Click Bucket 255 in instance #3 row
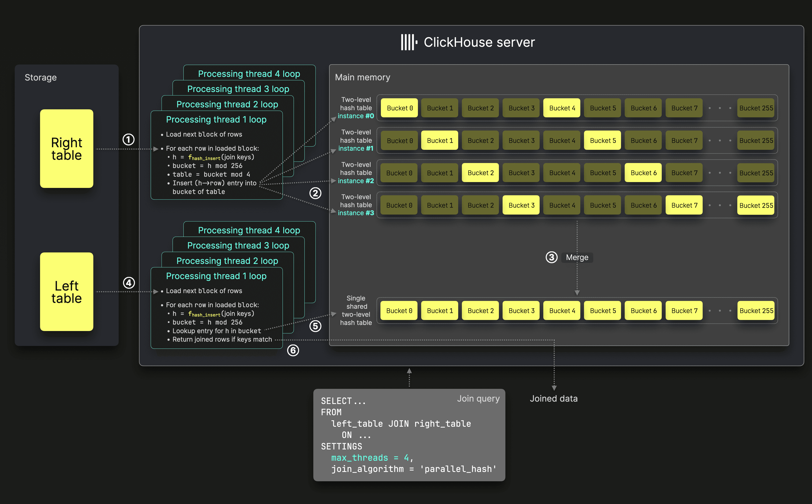This screenshot has width=812, height=504. coord(756,205)
